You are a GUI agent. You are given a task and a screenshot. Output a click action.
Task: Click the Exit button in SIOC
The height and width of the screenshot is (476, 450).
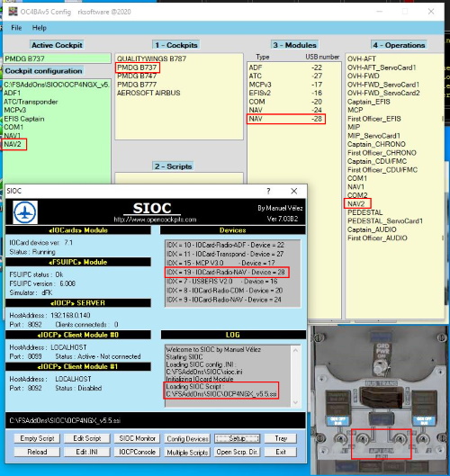281,452
